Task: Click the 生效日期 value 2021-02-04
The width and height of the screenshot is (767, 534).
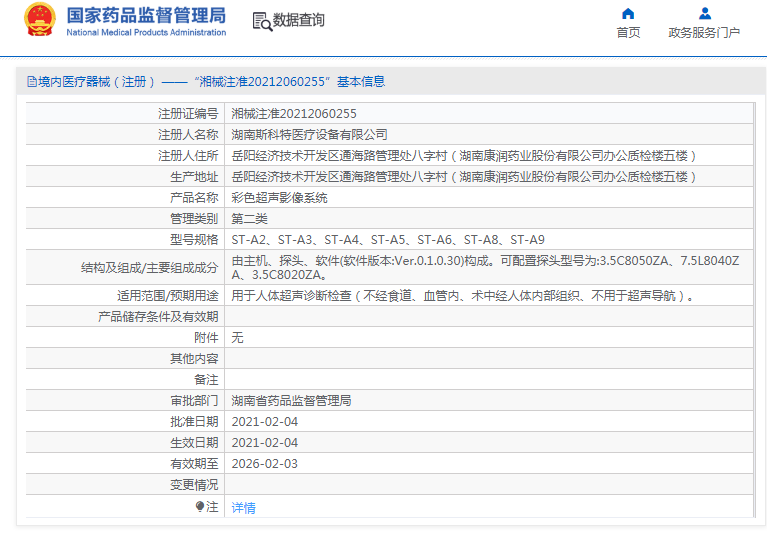Action: point(265,443)
